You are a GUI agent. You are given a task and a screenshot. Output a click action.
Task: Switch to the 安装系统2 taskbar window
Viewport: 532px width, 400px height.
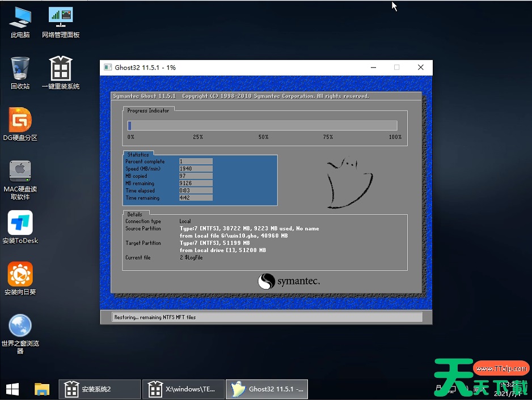tap(99, 389)
